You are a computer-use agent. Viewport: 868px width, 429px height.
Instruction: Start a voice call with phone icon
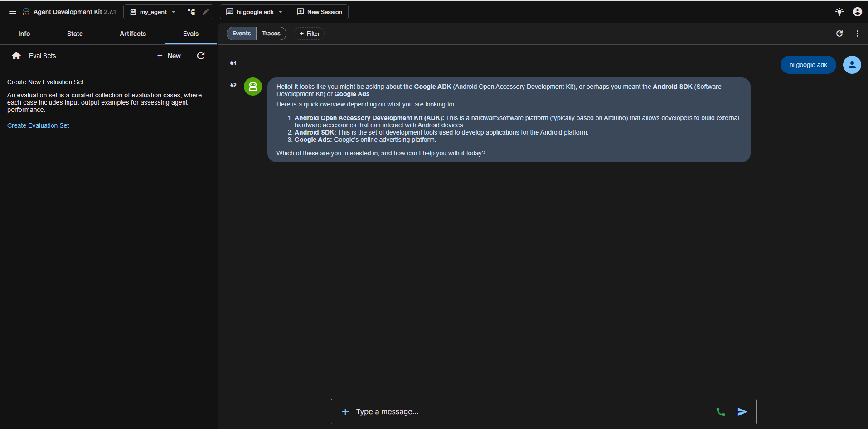pyautogui.click(x=721, y=412)
